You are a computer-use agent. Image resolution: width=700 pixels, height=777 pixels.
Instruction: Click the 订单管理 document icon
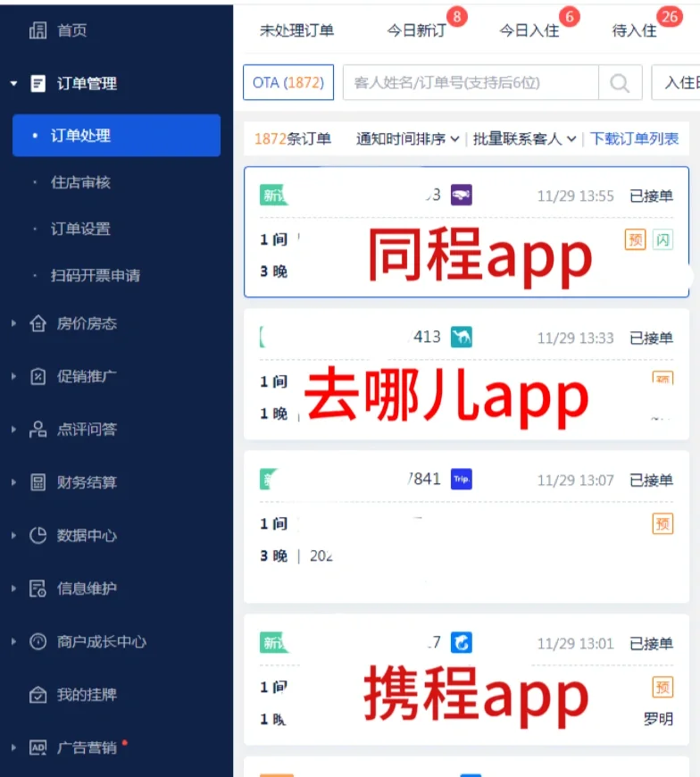click(37, 83)
